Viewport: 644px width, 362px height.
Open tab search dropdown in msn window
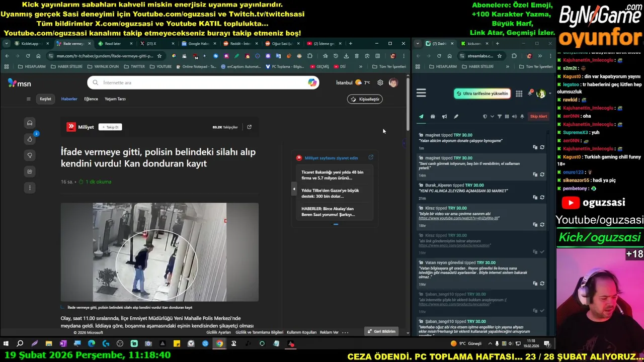(7, 44)
